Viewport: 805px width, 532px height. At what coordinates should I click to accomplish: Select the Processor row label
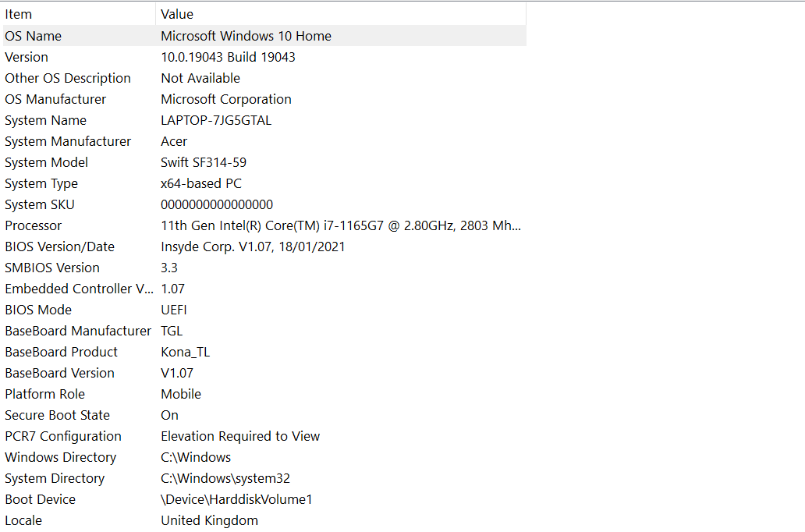tap(34, 225)
